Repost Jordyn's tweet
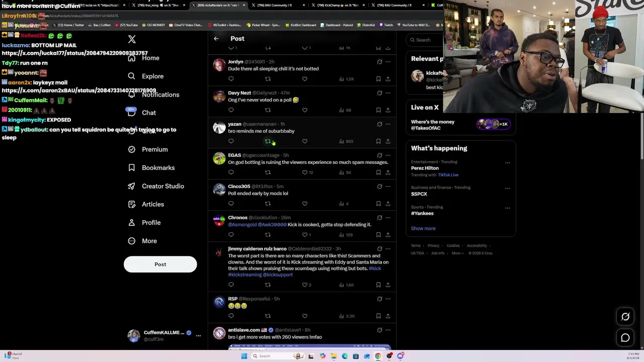The height and width of the screenshot is (362, 644). 268,79
